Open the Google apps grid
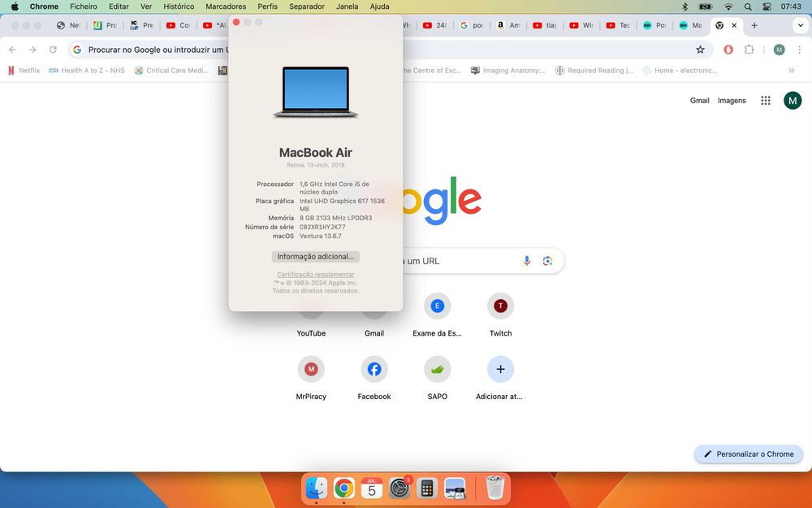 coord(766,101)
